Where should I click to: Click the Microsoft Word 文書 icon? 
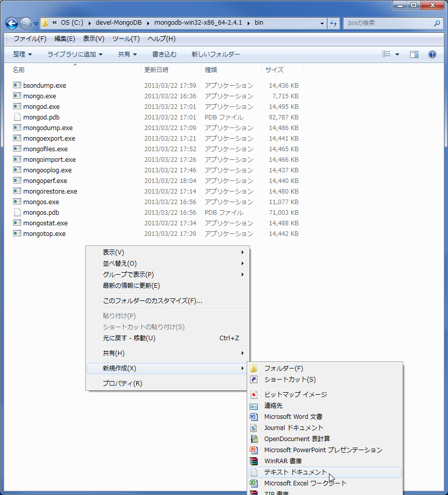(x=254, y=417)
